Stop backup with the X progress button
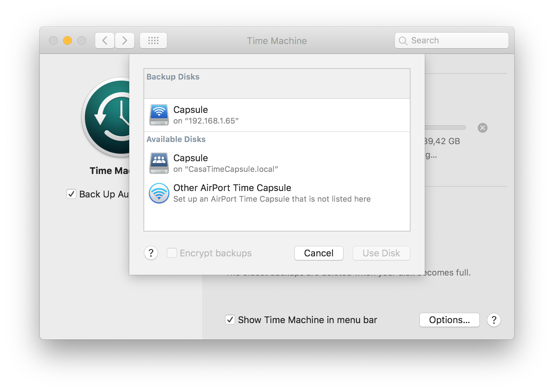The height and width of the screenshot is (392, 554). click(483, 128)
